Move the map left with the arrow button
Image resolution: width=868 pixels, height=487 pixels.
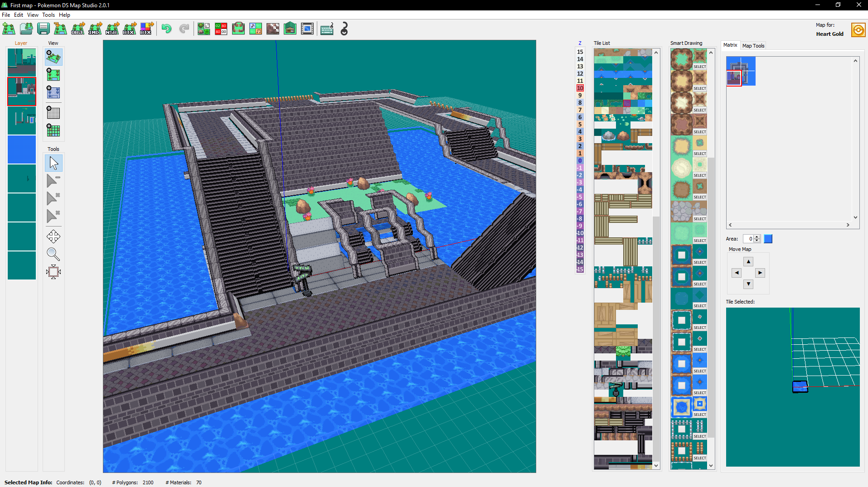[x=737, y=273]
